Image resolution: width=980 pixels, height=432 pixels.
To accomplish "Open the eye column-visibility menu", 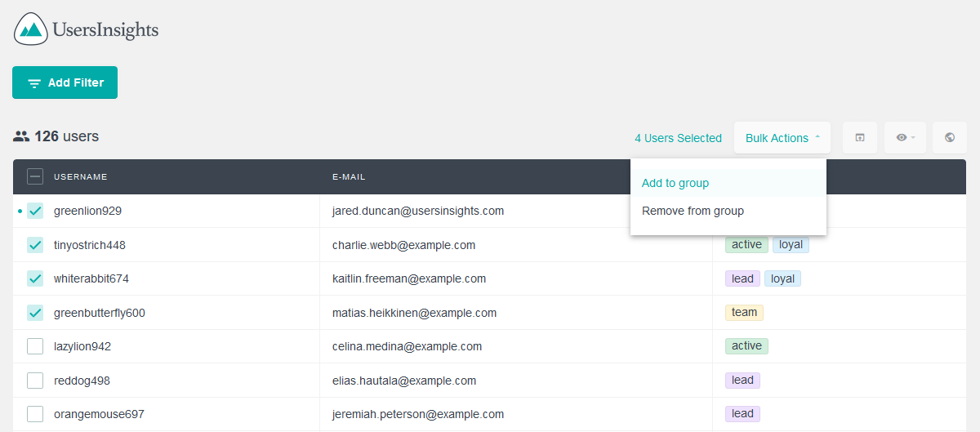I will pyautogui.click(x=905, y=138).
